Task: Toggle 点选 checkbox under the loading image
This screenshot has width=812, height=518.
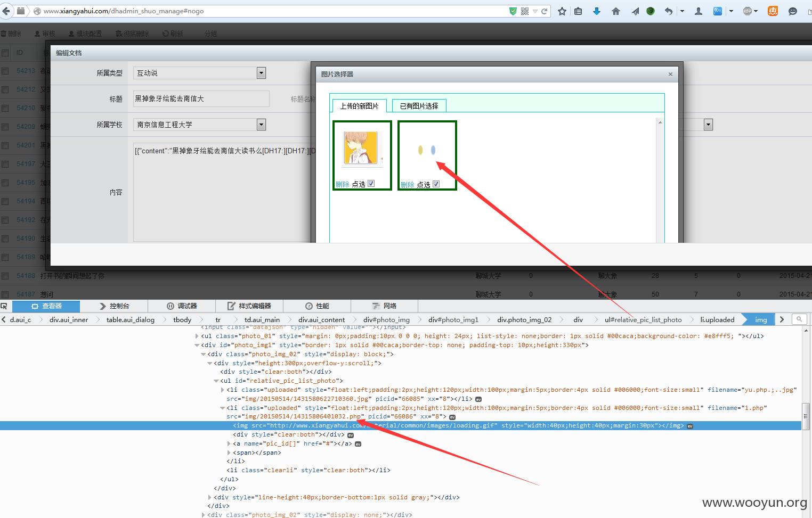Action: pos(436,184)
